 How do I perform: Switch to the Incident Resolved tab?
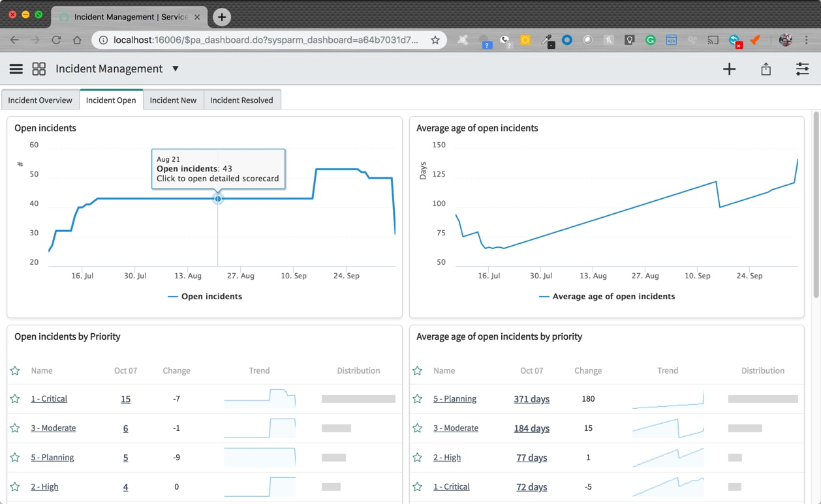pyautogui.click(x=242, y=100)
